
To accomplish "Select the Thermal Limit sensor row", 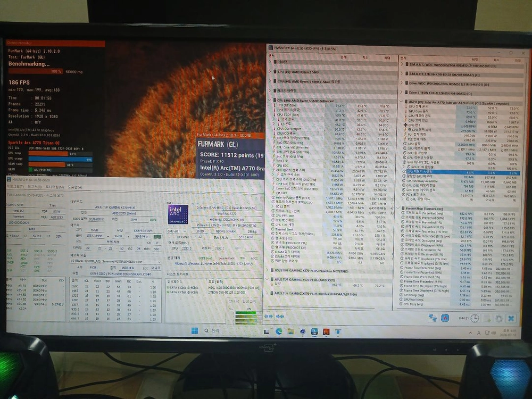I will click(x=332, y=229).
